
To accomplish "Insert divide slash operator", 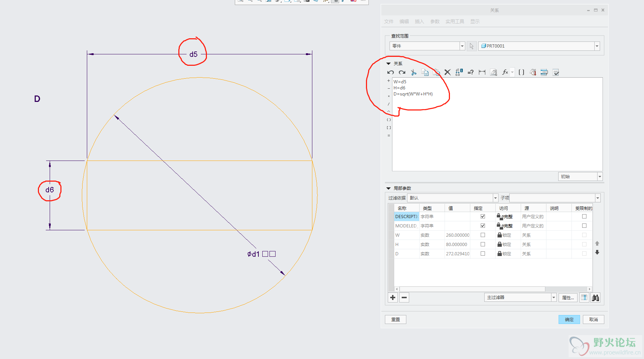I will [389, 104].
